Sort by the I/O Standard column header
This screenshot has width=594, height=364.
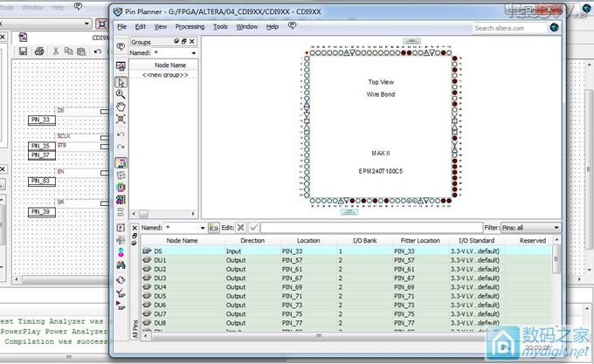tap(477, 240)
